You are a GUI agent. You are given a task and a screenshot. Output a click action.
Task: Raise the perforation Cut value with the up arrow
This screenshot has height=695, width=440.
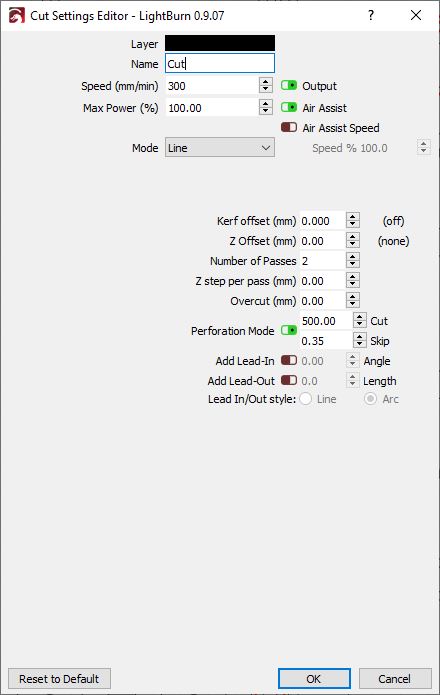(360, 317)
